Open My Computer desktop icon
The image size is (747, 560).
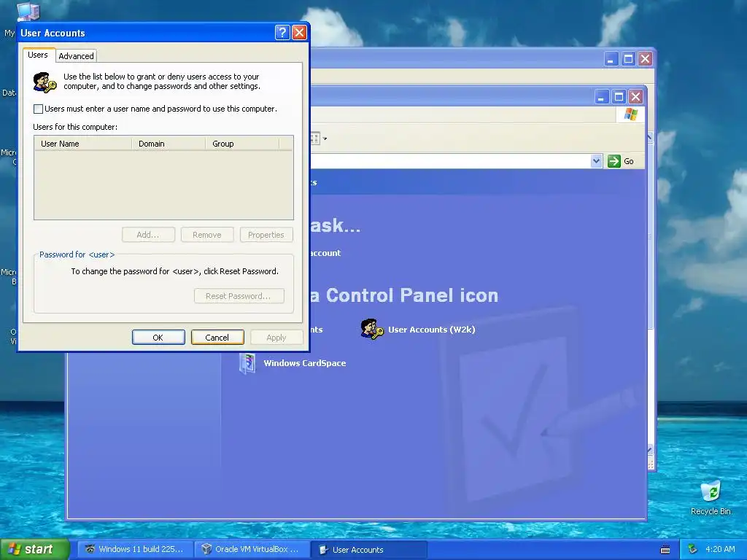[28, 12]
